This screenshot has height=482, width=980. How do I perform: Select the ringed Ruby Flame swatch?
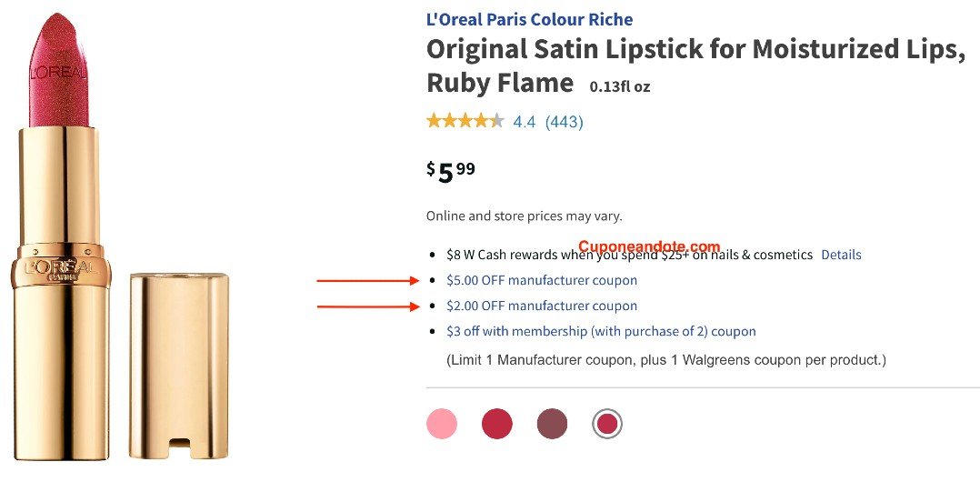tap(606, 424)
